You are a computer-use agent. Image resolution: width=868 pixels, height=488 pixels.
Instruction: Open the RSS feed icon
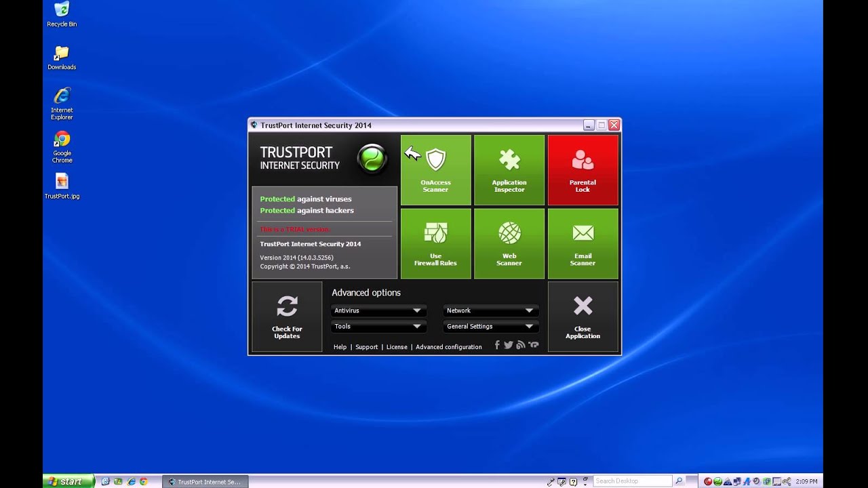[x=521, y=345]
